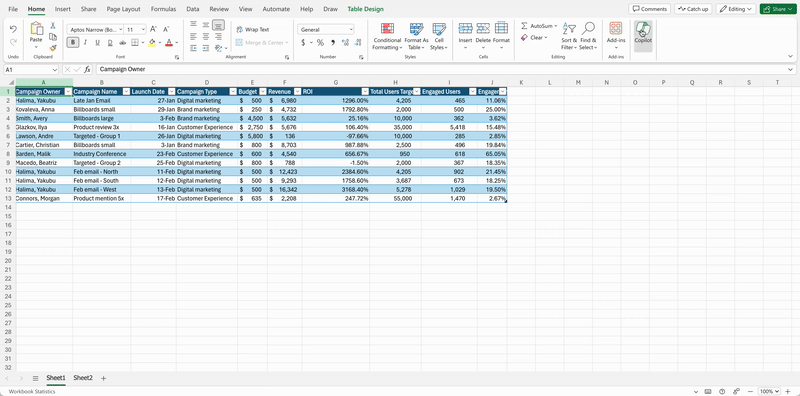
Task: Apply Percent Style format
Action: (x=320, y=42)
